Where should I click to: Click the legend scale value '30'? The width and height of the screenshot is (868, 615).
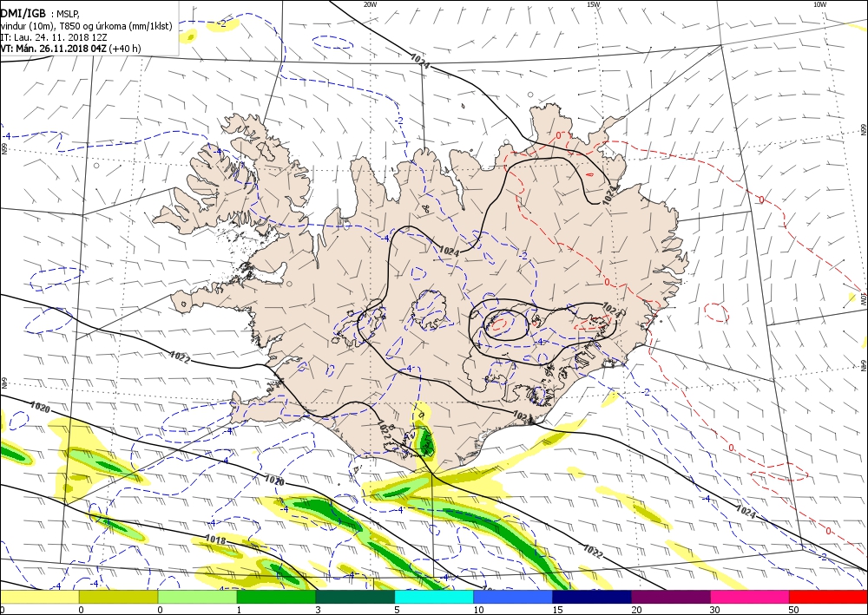pyautogui.click(x=714, y=610)
